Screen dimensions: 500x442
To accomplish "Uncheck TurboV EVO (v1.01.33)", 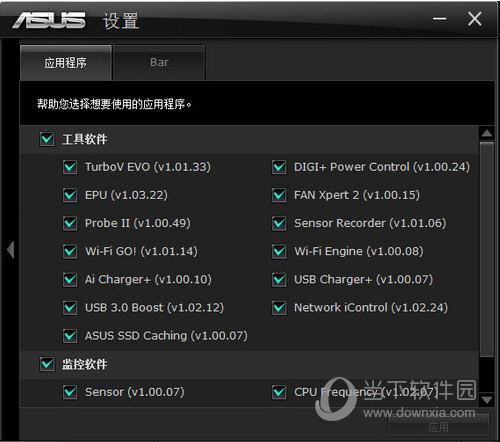I will click(70, 167).
